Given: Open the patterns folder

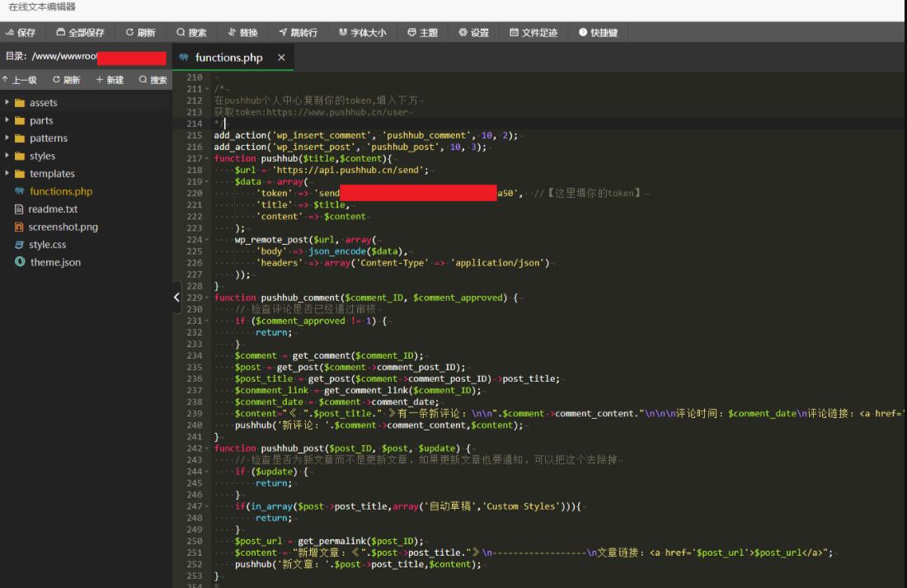Looking at the screenshot, I should [x=49, y=138].
